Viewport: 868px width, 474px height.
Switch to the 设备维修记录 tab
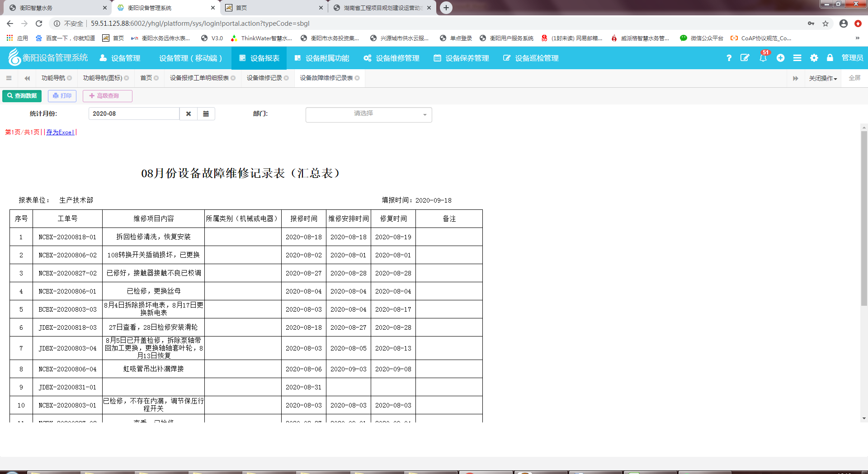[x=264, y=78]
